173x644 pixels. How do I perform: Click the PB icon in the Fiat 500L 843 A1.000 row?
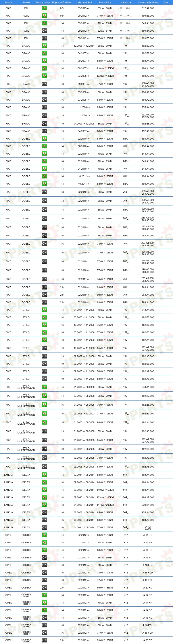coord(44,23)
